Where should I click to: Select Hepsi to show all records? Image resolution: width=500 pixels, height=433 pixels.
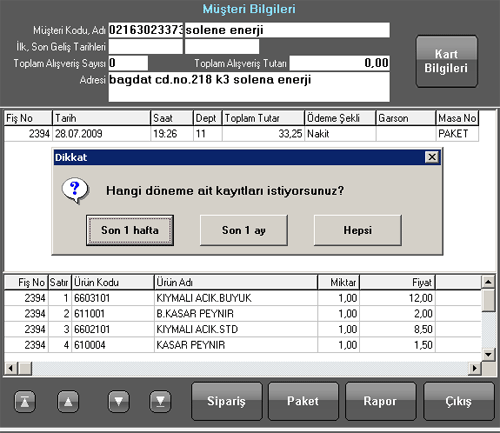(358, 230)
